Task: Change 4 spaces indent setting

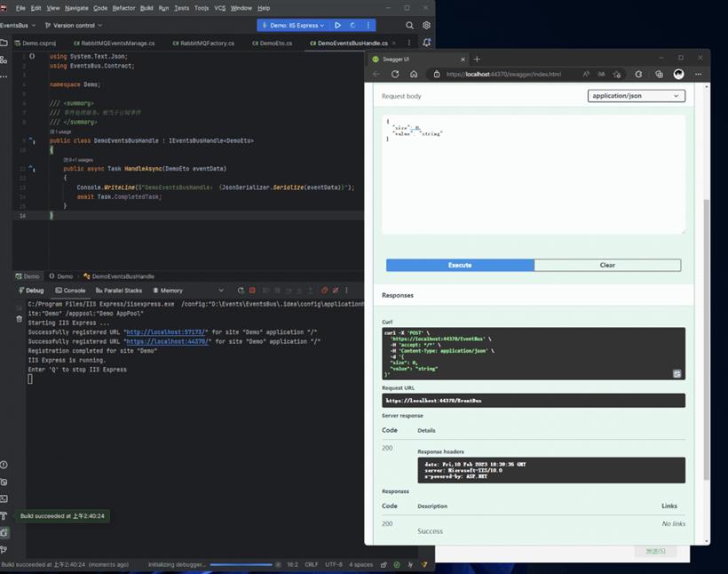Action: point(360,565)
